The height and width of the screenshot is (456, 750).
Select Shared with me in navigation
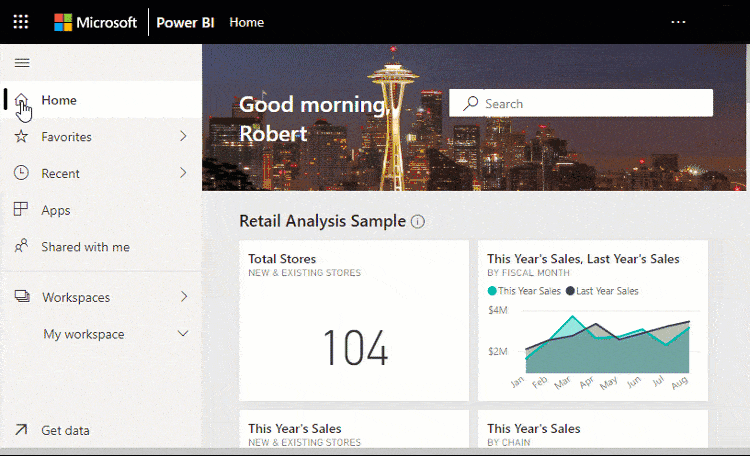pos(85,247)
